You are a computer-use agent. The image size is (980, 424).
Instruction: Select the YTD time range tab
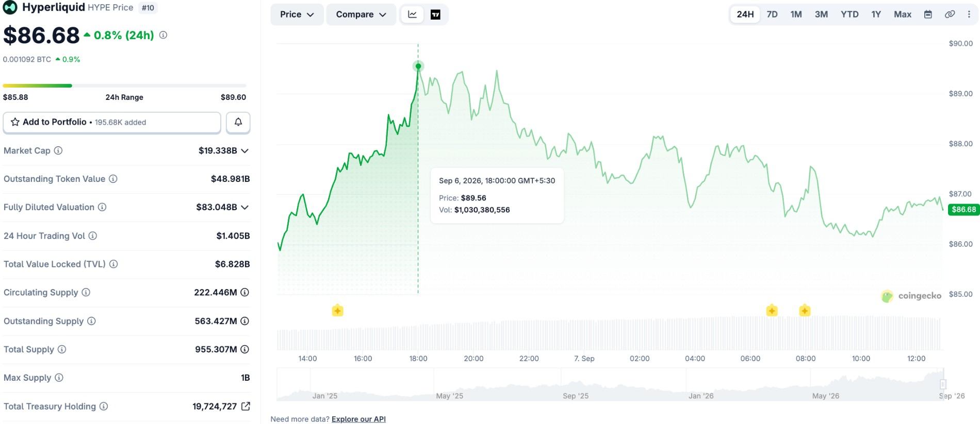[x=850, y=14]
